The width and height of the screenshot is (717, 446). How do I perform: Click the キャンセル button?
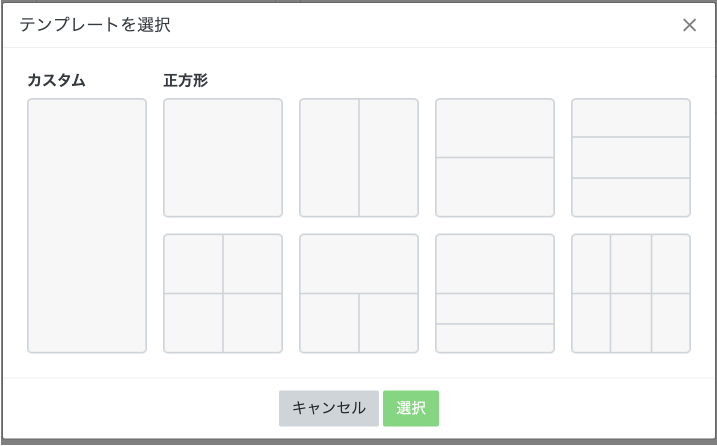coord(329,408)
